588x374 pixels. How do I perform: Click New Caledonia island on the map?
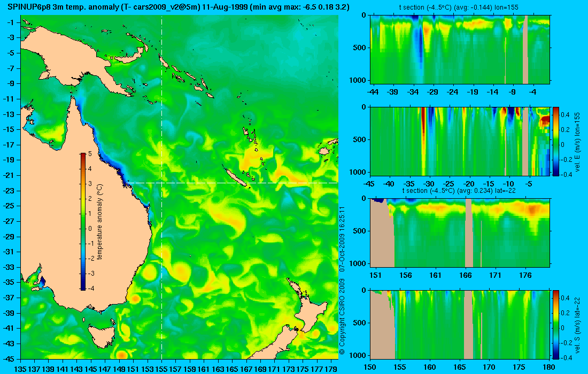pos(235,176)
